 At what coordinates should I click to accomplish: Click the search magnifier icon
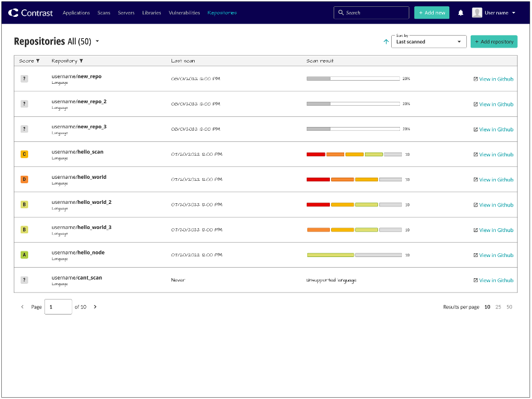(x=340, y=13)
